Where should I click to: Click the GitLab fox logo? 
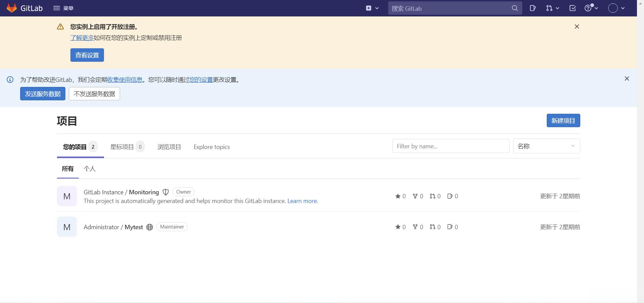12,8
